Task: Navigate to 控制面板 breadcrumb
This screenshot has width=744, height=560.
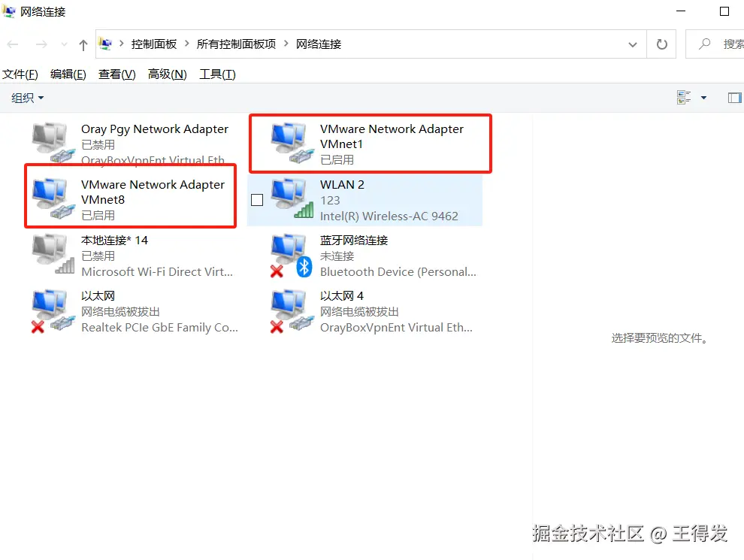Action: point(154,44)
